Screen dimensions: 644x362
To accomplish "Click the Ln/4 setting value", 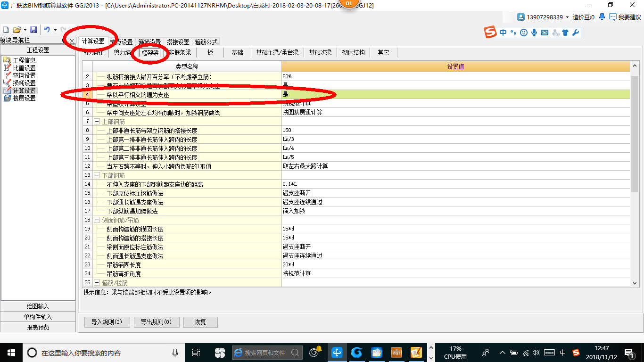I will tap(455, 148).
